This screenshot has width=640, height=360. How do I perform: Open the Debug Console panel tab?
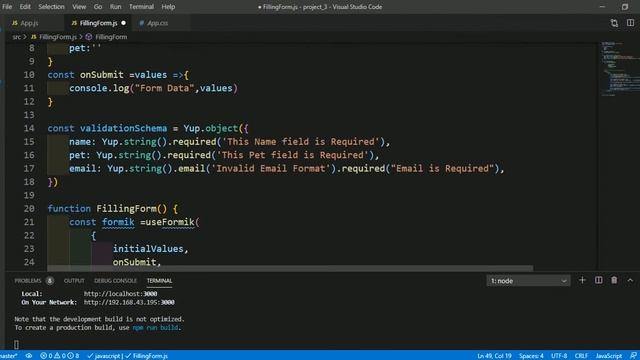pyautogui.click(x=116, y=281)
